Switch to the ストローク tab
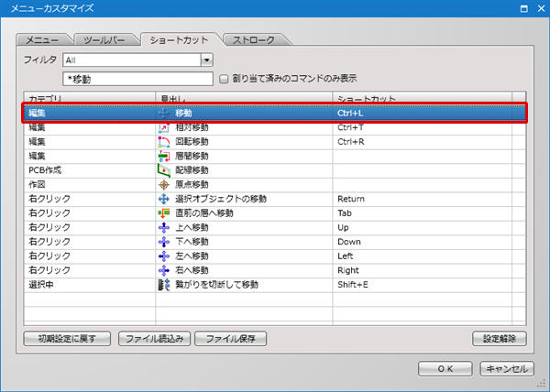 click(x=254, y=40)
